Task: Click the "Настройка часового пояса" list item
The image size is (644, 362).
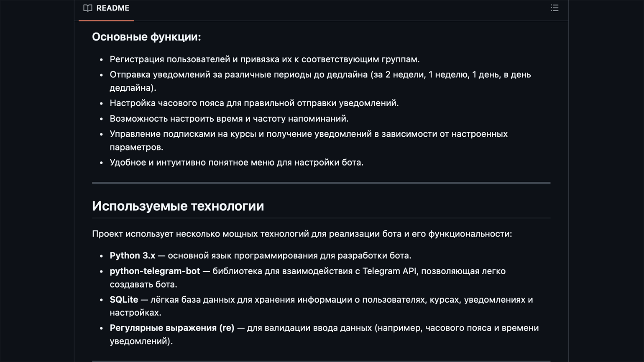Action: tap(254, 103)
